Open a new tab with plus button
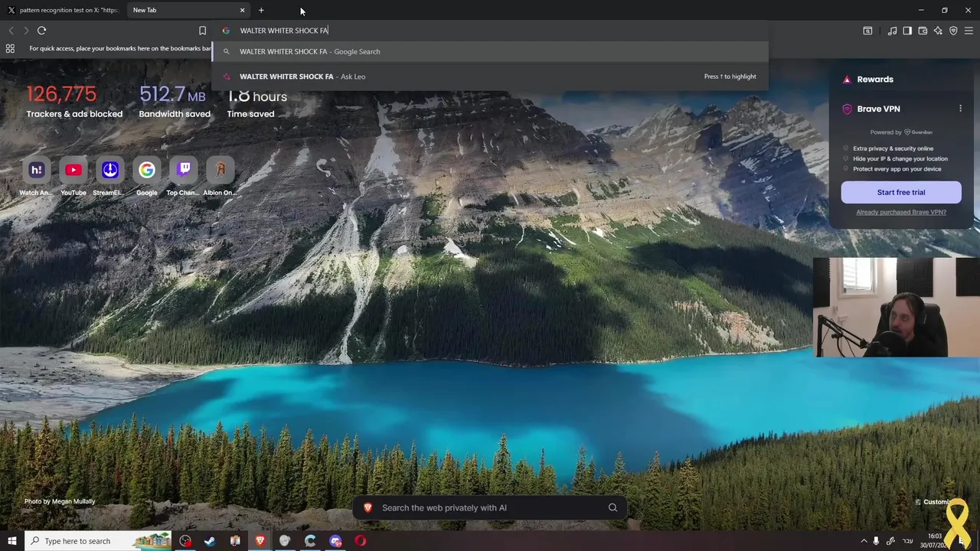The height and width of the screenshot is (551, 980). click(x=261, y=10)
